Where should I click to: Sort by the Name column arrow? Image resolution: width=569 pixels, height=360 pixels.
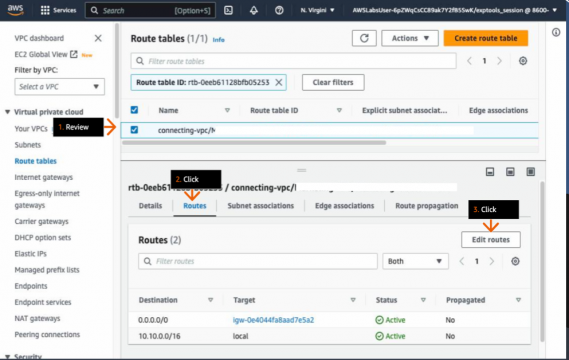[x=227, y=110]
